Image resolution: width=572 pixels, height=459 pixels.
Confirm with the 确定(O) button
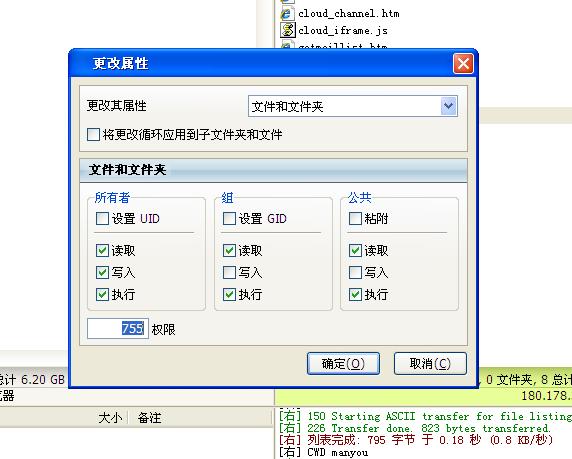pos(343,363)
